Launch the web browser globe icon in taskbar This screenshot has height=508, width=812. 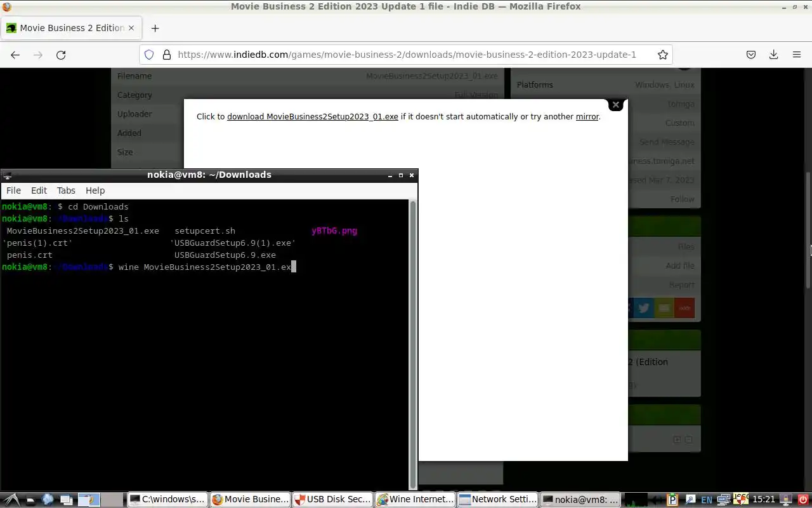(48, 500)
